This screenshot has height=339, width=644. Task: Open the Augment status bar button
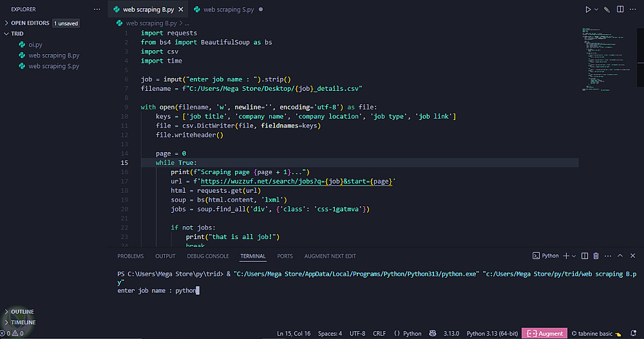(x=545, y=333)
